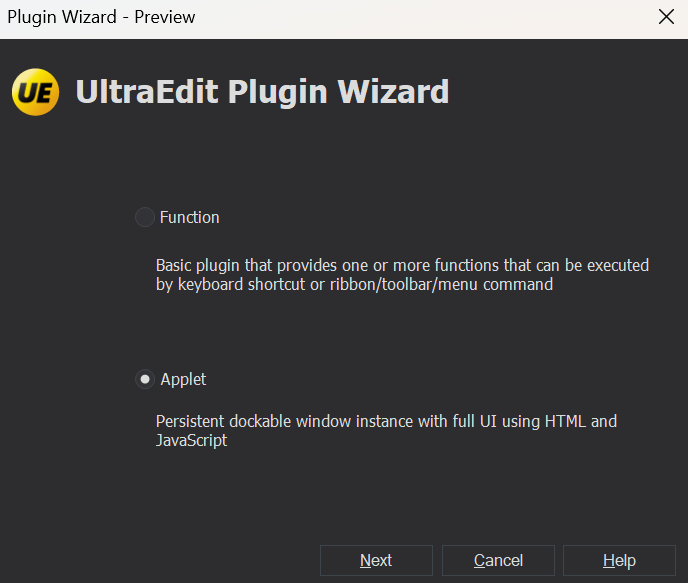The height and width of the screenshot is (583, 688).
Task: Click the Applet option label
Action: pyautogui.click(x=183, y=379)
